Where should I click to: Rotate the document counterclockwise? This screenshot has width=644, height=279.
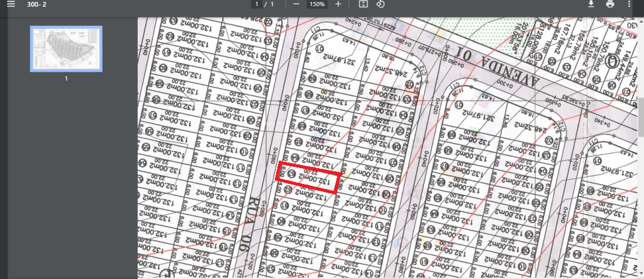(380, 4)
